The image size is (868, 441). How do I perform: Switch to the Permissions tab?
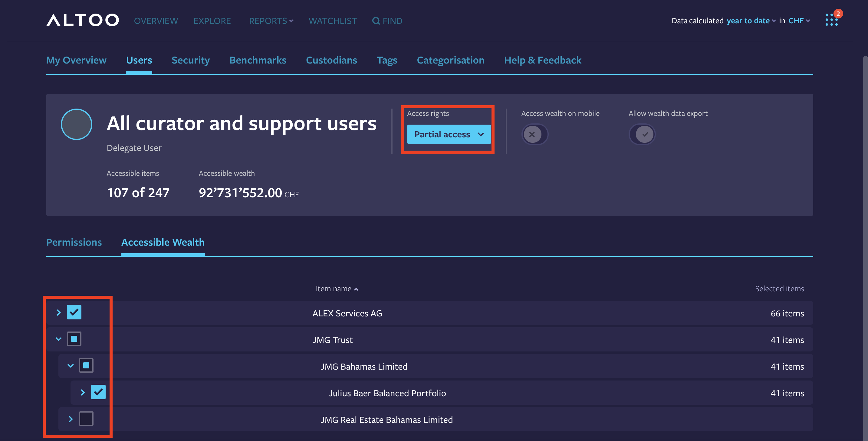coord(74,242)
